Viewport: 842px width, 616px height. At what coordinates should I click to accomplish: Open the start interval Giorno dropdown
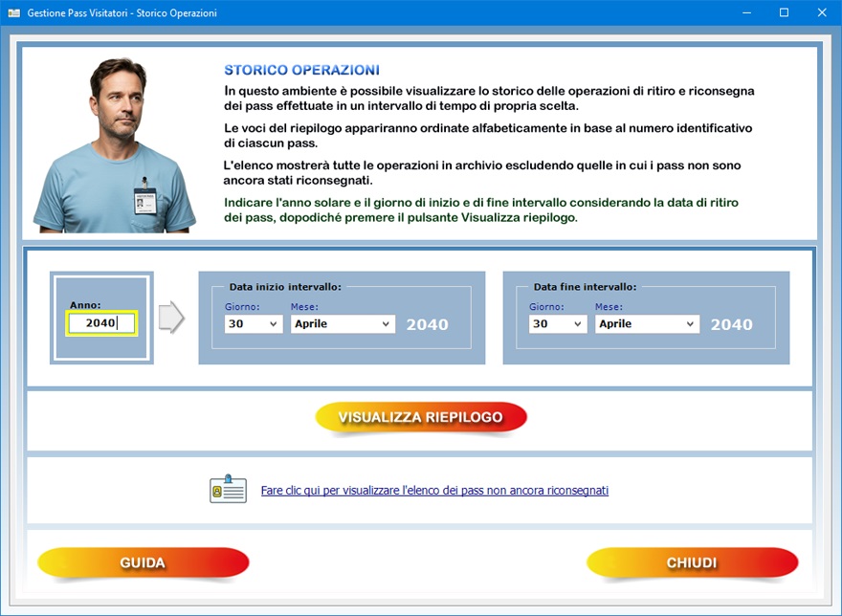(254, 324)
